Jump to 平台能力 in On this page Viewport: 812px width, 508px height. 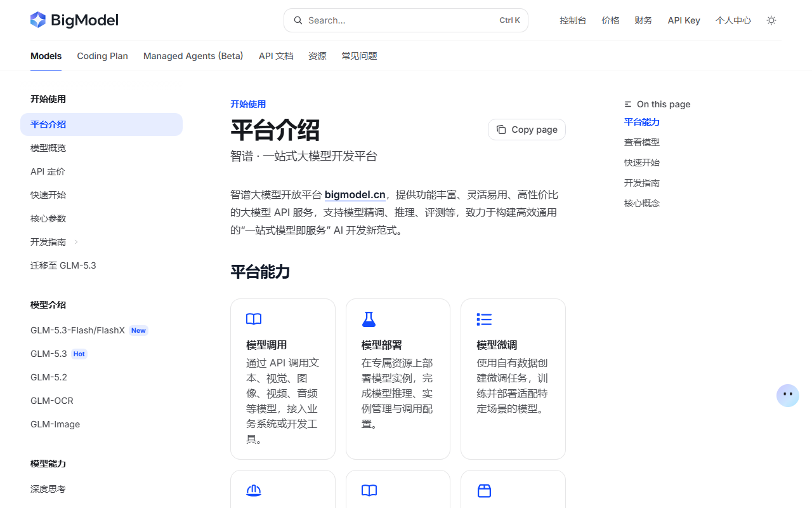click(642, 122)
